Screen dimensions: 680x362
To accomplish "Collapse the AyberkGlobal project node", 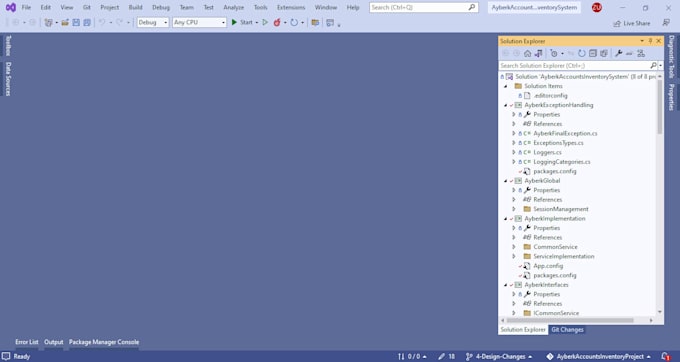I will click(505, 181).
